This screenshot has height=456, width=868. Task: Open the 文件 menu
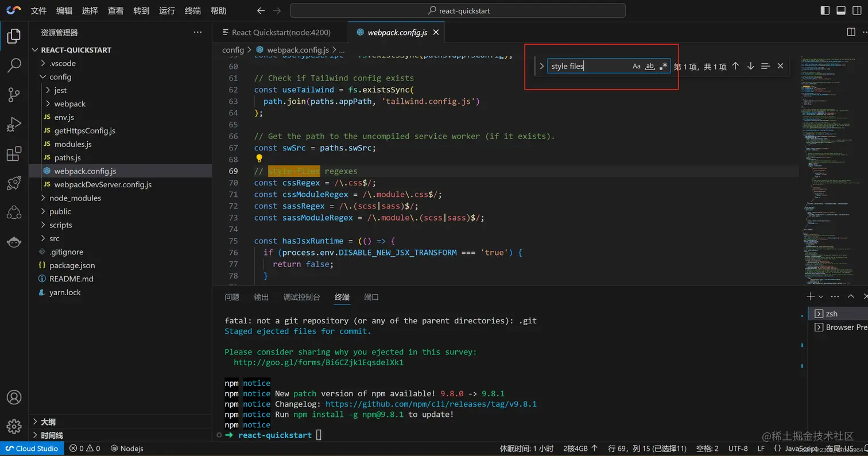[x=38, y=11]
